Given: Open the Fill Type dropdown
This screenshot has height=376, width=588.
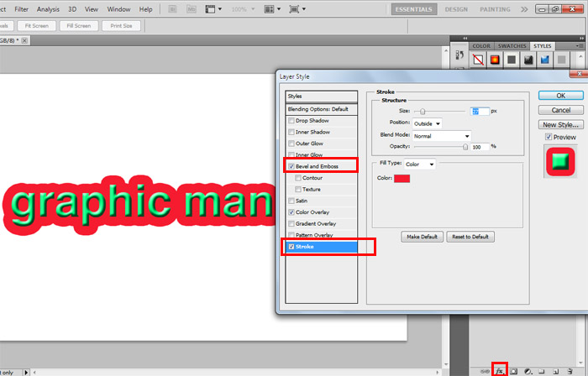Looking at the screenshot, I should pyautogui.click(x=419, y=164).
